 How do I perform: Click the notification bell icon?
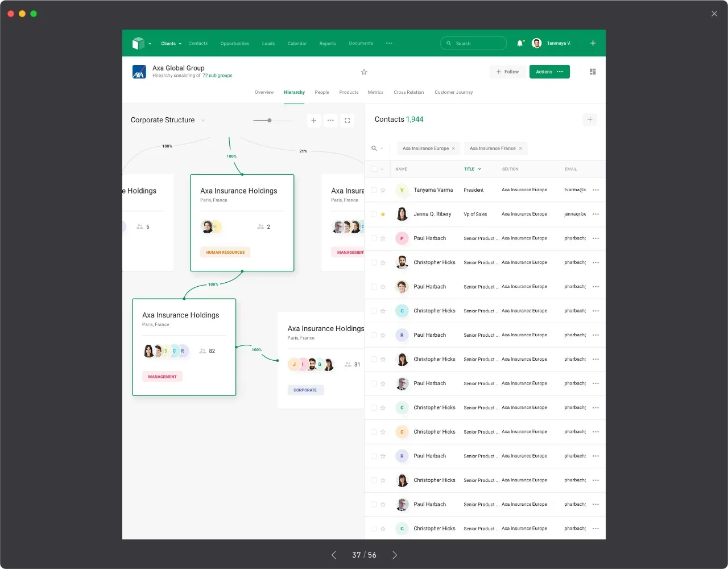pos(520,43)
